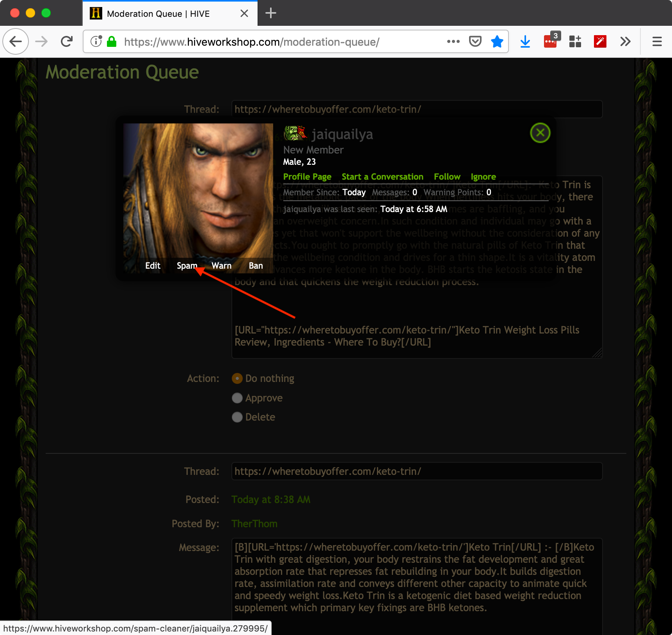Click the second message text area
Viewport: 672px width, 635px height.
pyautogui.click(x=417, y=586)
